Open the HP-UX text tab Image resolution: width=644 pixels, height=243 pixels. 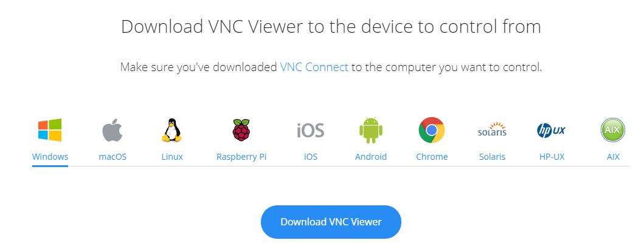pyautogui.click(x=552, y=156)
